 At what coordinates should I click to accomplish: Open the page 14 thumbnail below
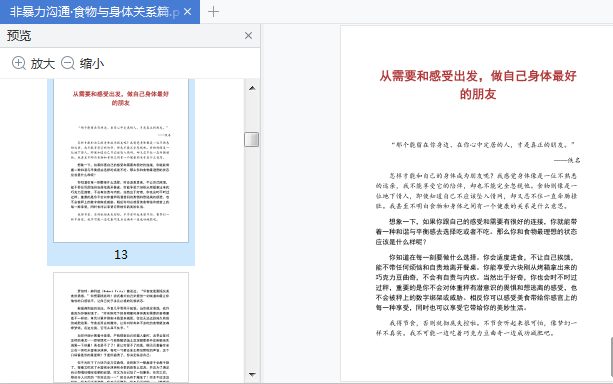click(121, 328)
